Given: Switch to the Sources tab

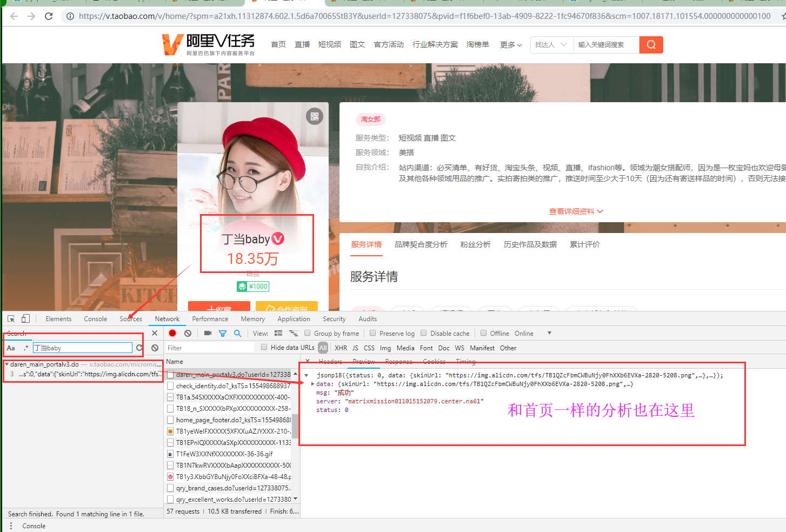Looking at the screenshot, I should 131,319.
